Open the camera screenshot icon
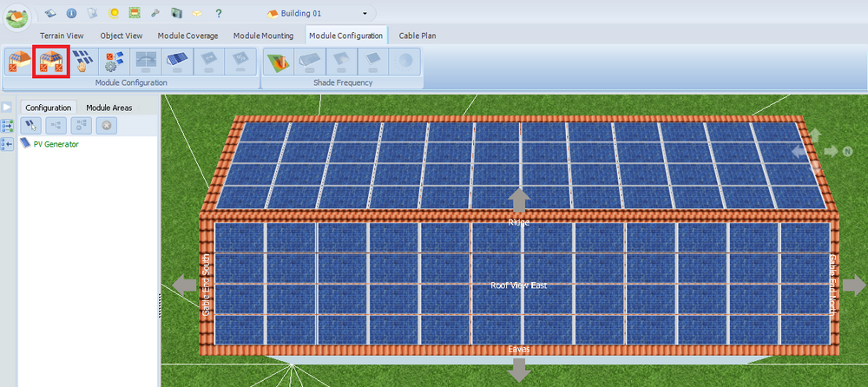The image size is (868, 387). click(x=176, y=13)
